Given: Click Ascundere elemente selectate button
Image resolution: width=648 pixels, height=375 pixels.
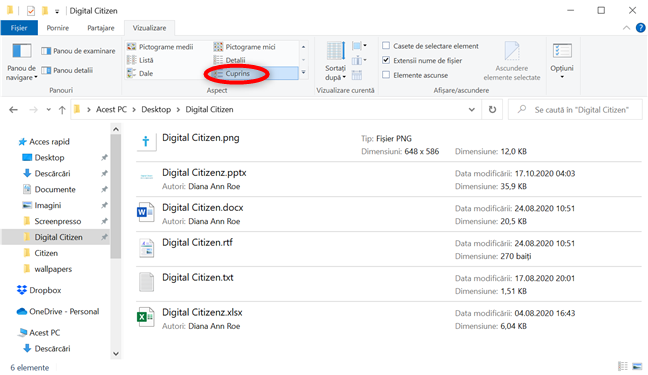Looking at the screenshot, I should coord(512,61).
